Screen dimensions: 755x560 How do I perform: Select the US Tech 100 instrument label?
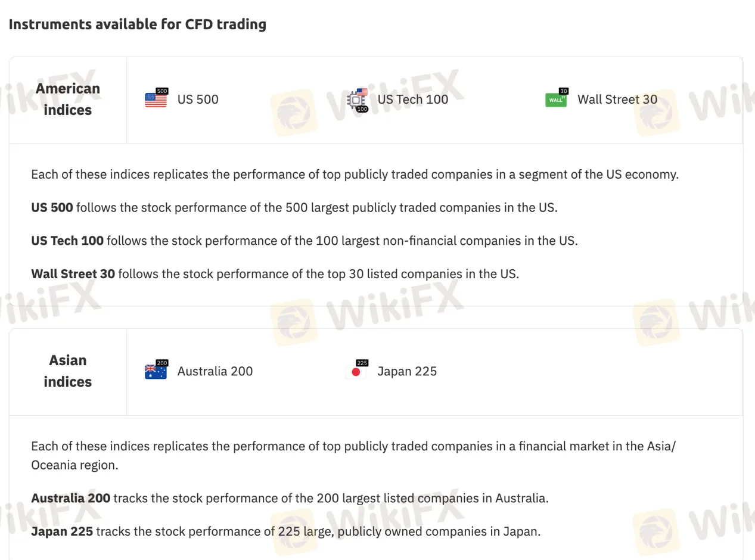[413, 99]
